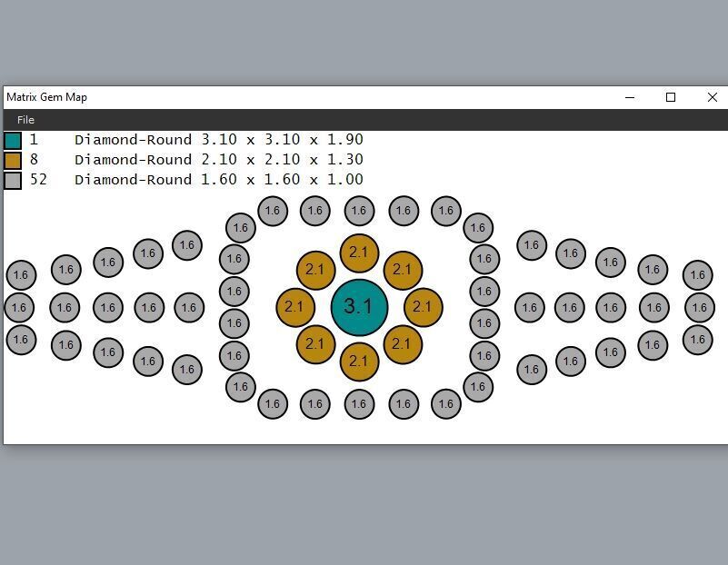Image resolution: width=728 pixels, height=565 pixels.
Task: Select the 2.1 gem directly right of the 3.1 gem
Action: [x=424, y=307]
